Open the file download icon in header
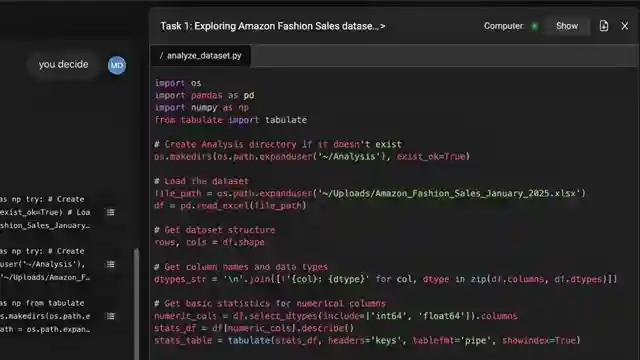Viewport: 640px width, 360px height. tap(604, 26)
